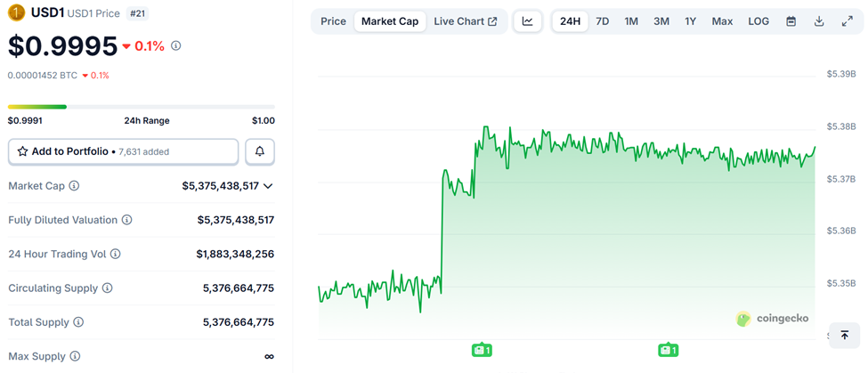Download chart data via download icon
The width and height of the screenshot is (868, 373).
[x=819, y=21]
